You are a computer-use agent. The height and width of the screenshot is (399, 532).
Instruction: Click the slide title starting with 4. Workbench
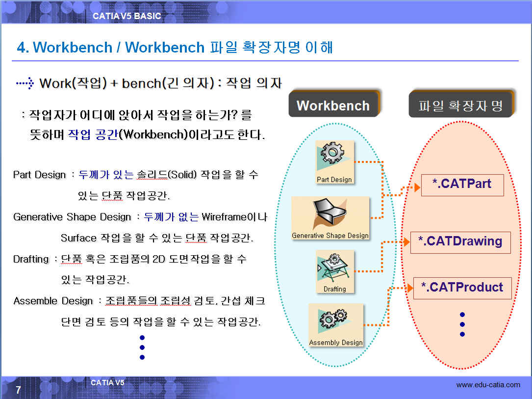[175, 48]
